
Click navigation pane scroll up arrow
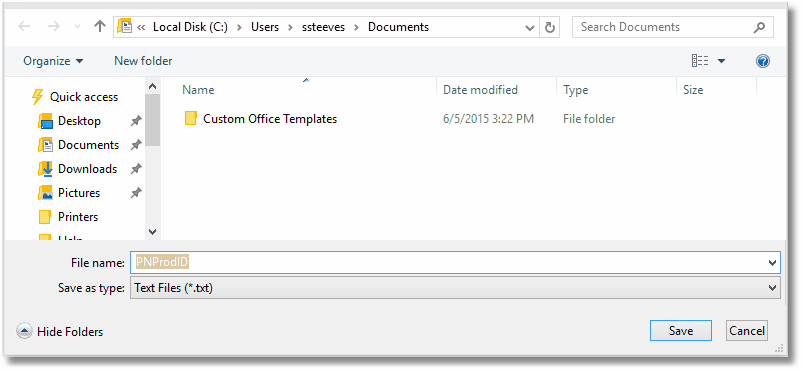tap(152, 86)
